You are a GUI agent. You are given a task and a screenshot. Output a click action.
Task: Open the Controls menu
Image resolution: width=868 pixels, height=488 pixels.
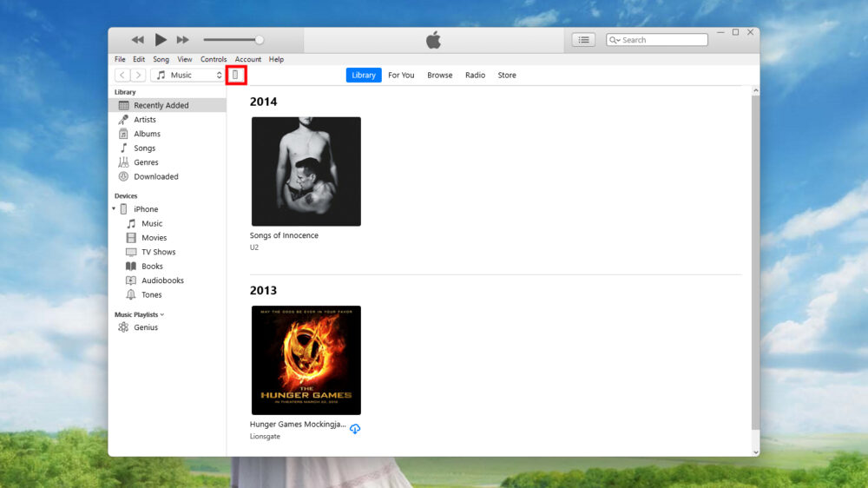[214, 59]
